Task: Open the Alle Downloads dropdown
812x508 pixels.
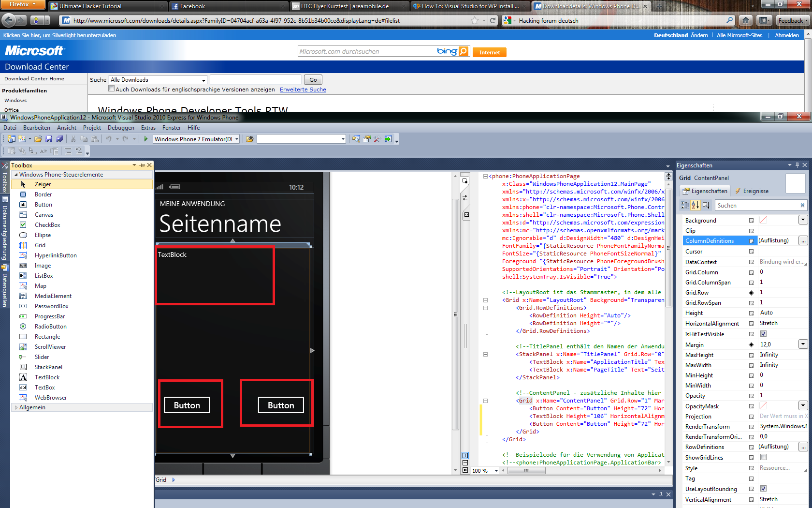Action: point(203,80)
